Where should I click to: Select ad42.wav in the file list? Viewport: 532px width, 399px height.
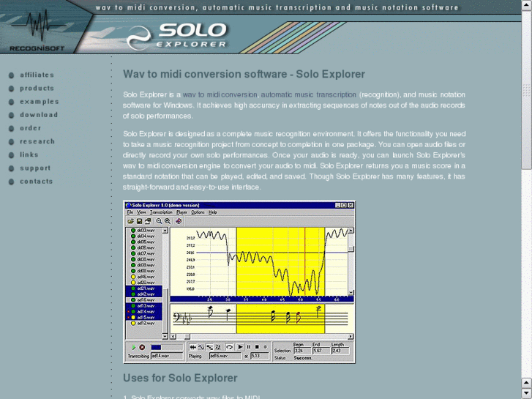coord(146,294)
